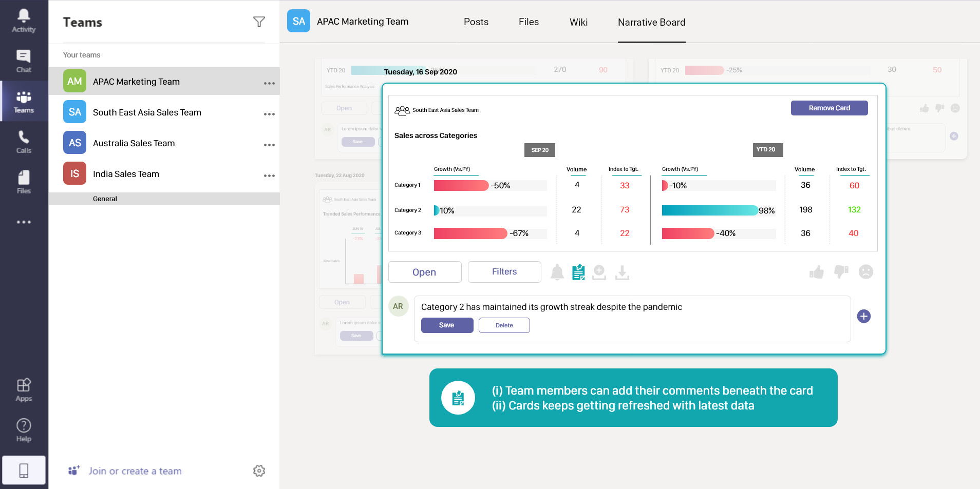Click the 198 volume value
The width and height of the screenshot is (980, 489).
click(x=806, y=209)
